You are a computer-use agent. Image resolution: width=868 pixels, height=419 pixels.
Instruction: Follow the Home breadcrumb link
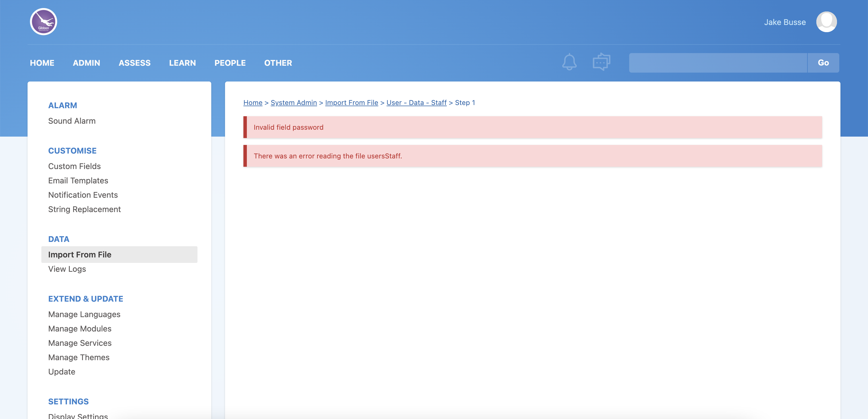coord(253,103)
